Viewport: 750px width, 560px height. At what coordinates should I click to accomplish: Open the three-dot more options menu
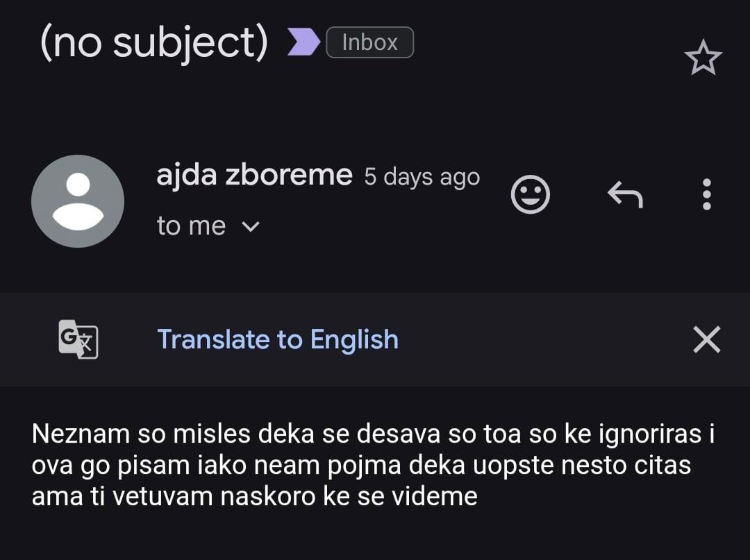706,194
